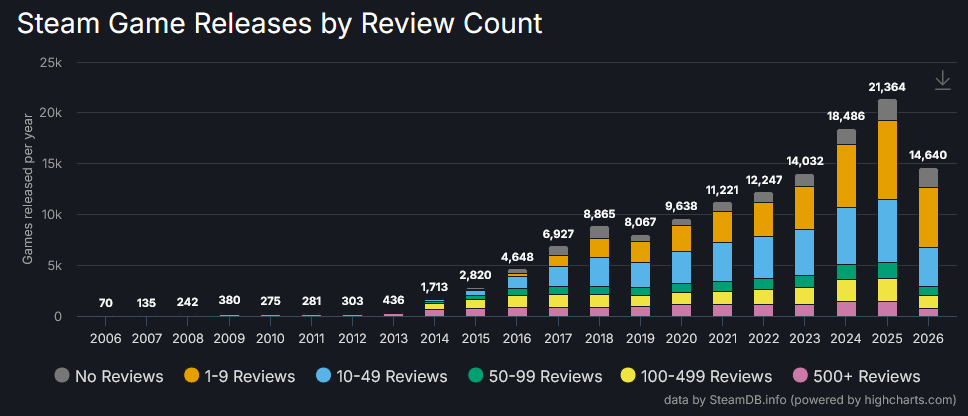
Task: Click the 12,247 total label above 2022
Action: coord(763,180)
